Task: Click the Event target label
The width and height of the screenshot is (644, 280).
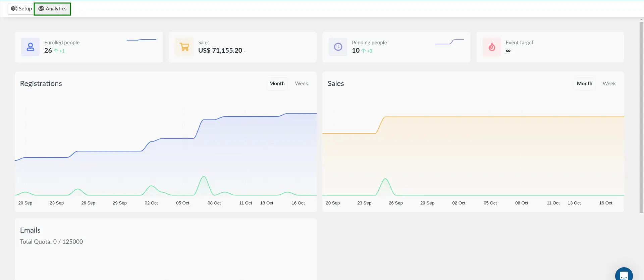Action: pos(520,43)
